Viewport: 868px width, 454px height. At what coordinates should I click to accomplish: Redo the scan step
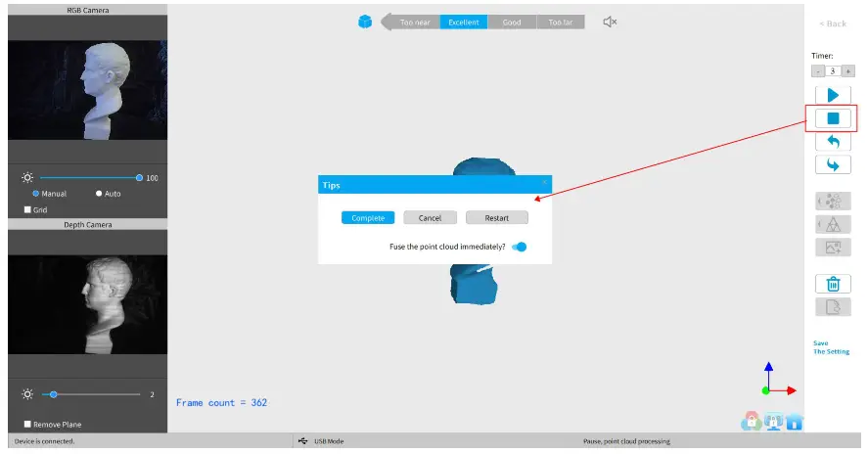(833, 165)
